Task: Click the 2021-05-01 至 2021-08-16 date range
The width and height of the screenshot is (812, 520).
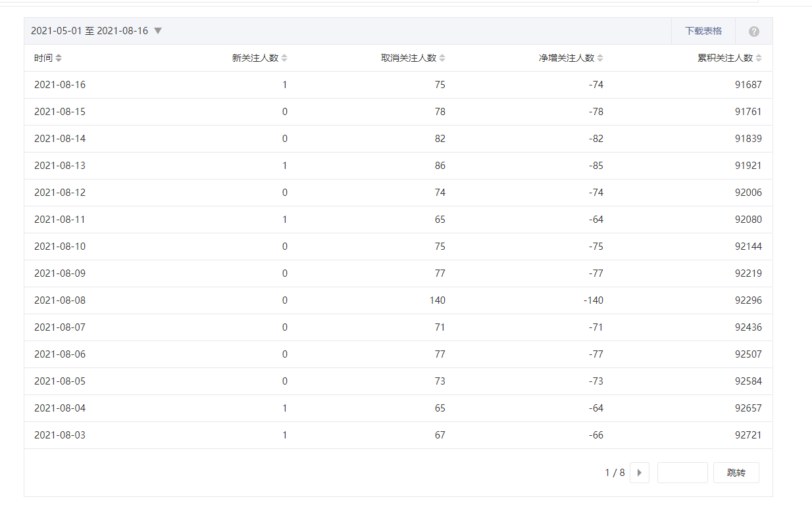Action: point(89,31)
